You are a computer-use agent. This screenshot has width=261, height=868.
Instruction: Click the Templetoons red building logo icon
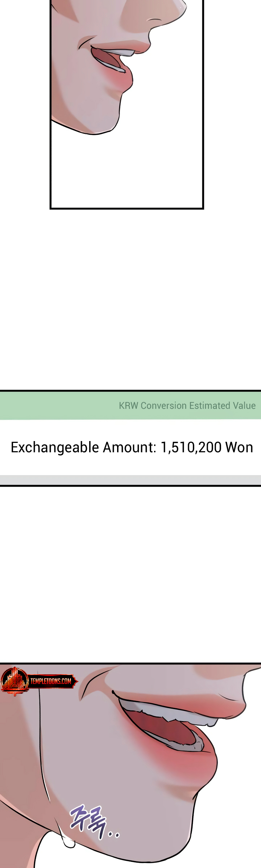click(14, 681)
